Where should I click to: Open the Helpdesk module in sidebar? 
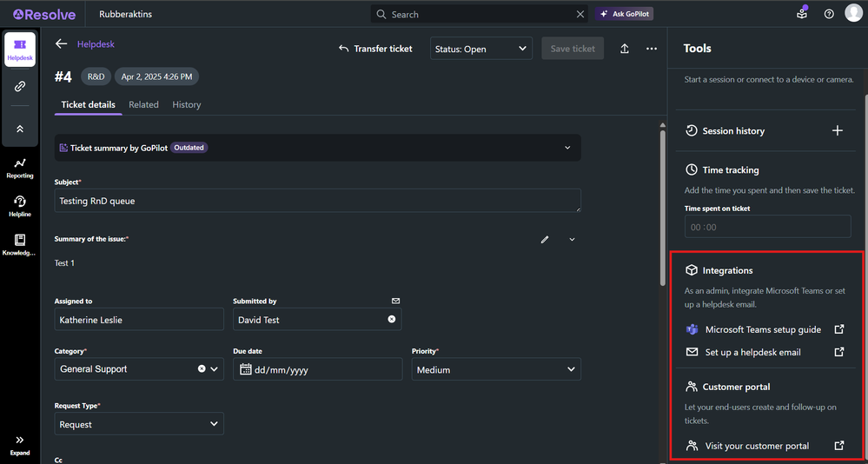[20, 50]
